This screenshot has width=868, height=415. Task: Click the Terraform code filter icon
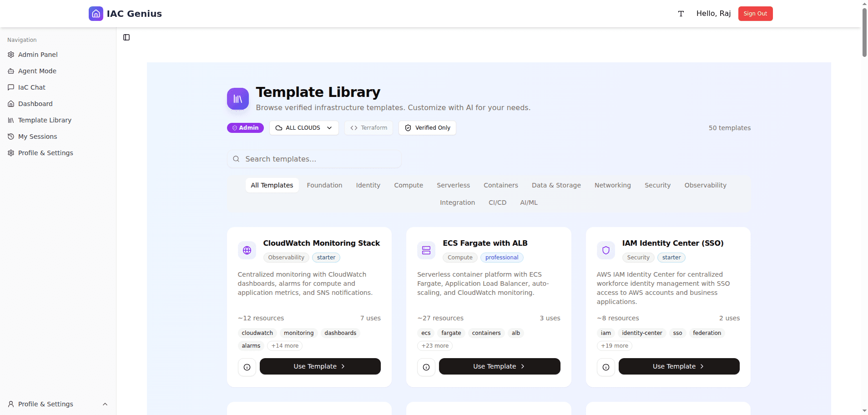pyautogui.click(x=354, y=128)
